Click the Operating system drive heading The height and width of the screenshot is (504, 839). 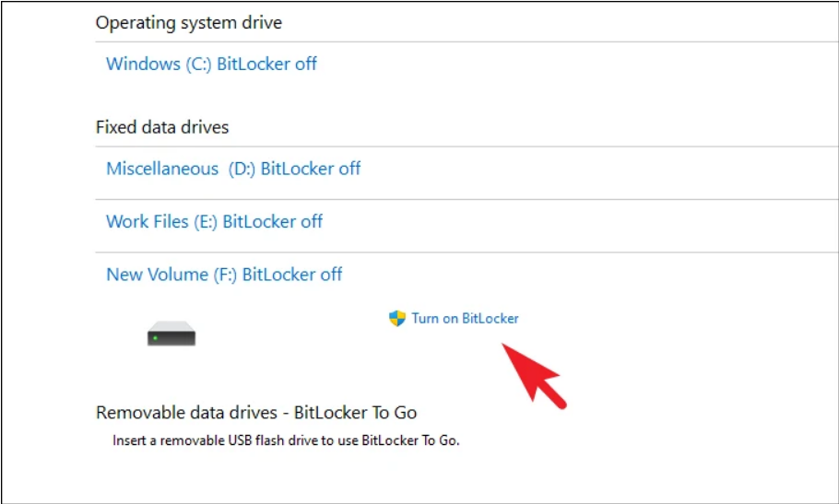(x=189, y=23)
